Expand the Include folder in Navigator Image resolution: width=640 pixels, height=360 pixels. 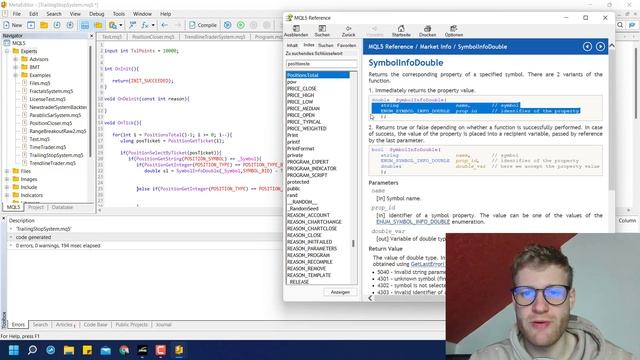(7, 187)
